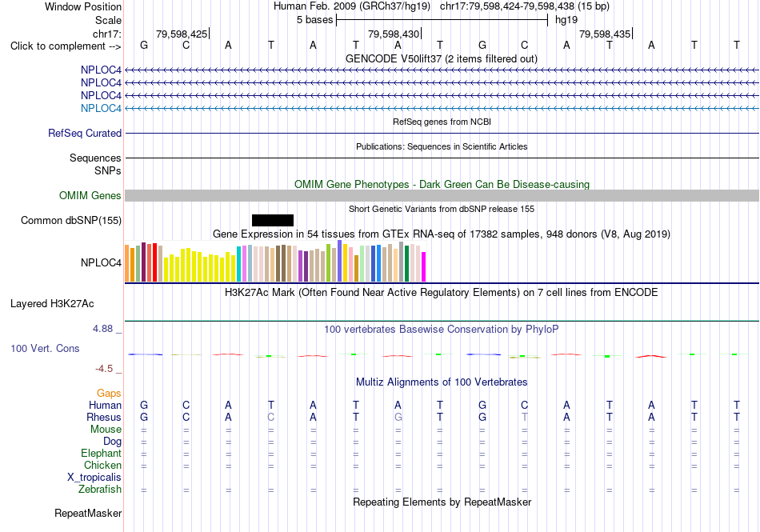This screenshot has width=760, height=532.
Task: Select the light-blue NPLOC4 transcript label
Action: point(101,108)
